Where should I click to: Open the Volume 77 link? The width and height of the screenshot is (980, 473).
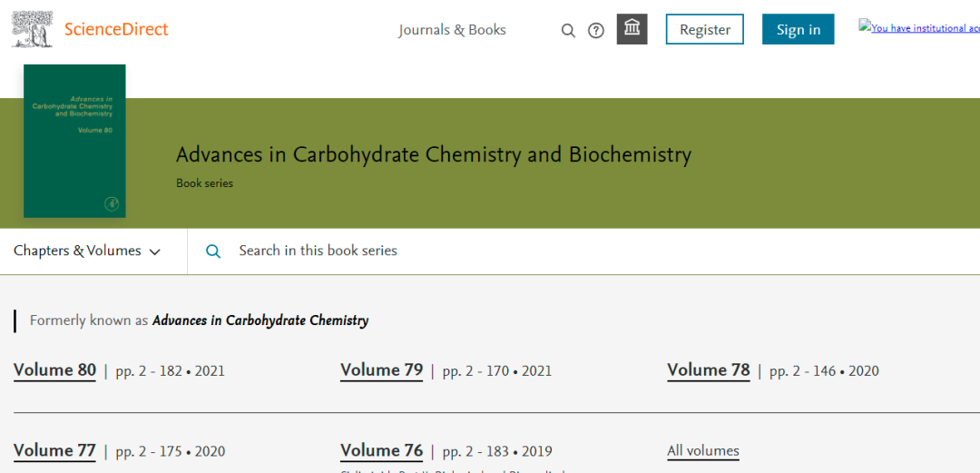click(x=54, y=451)
